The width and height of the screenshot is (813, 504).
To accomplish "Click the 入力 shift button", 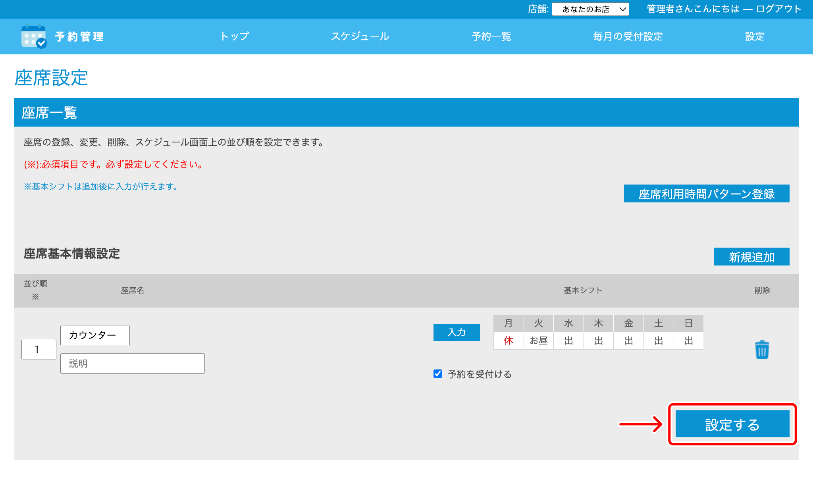I will (x=457, y=332).
